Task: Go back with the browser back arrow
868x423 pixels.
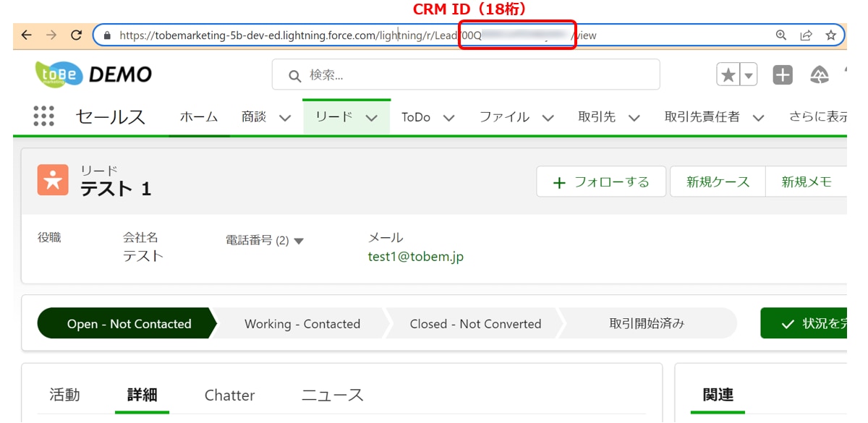Action: click(26, 35)
